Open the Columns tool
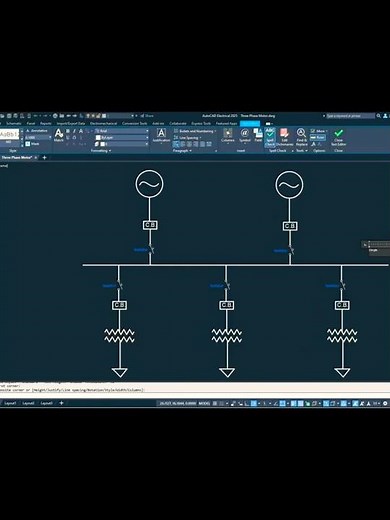The height and width of the screenshot is (520, 390). 228,136
